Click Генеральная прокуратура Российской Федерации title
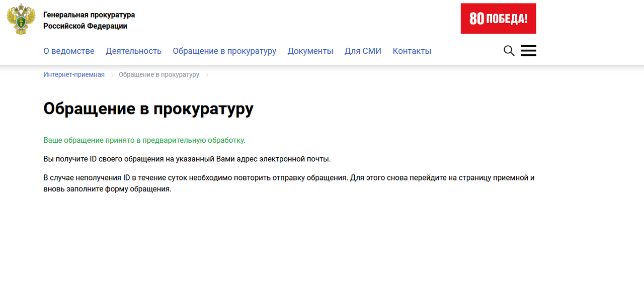The image size is (644, 301). coord(89,21)
